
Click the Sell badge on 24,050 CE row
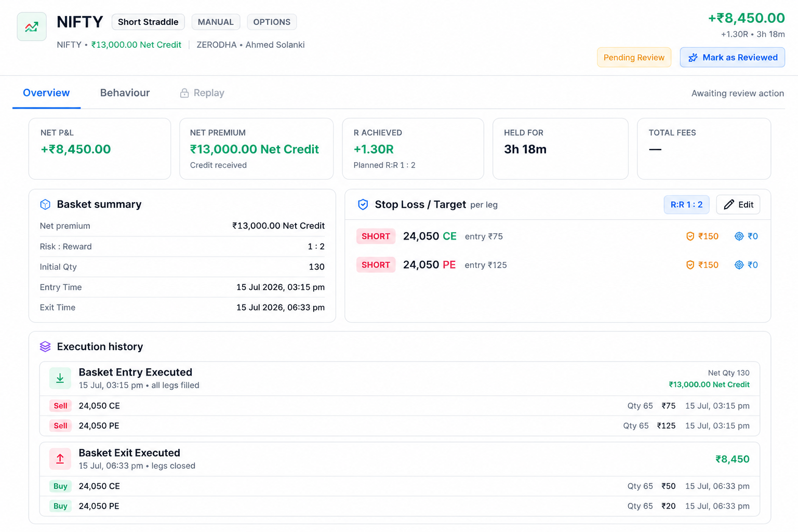(60, 406)
